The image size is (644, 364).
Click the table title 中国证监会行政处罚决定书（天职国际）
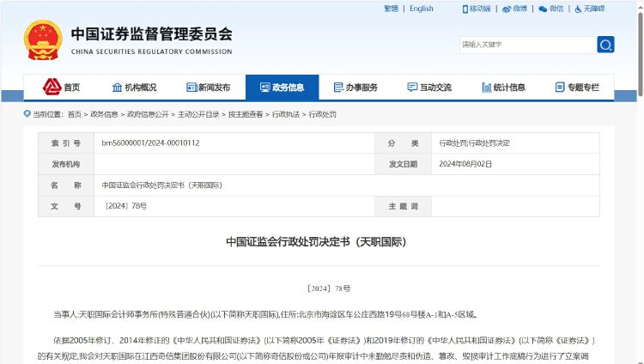[161, 185]
